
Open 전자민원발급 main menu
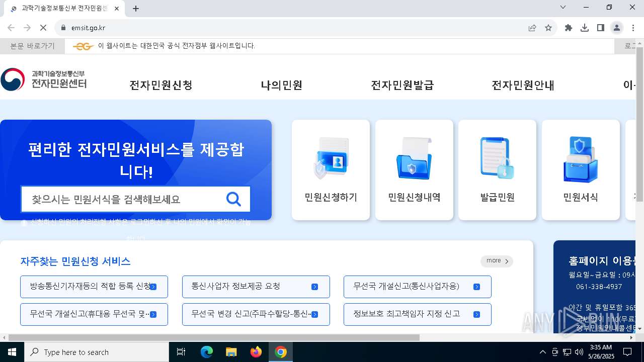403,85
